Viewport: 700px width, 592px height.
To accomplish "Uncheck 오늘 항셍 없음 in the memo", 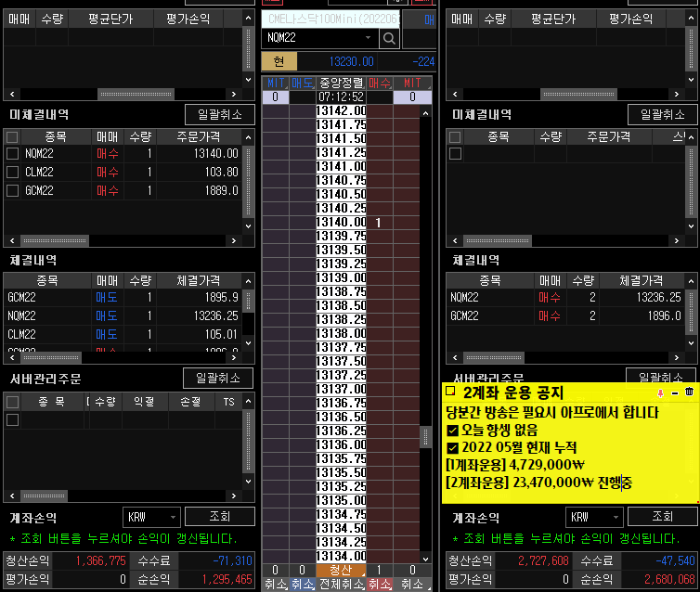I will 453,431.
